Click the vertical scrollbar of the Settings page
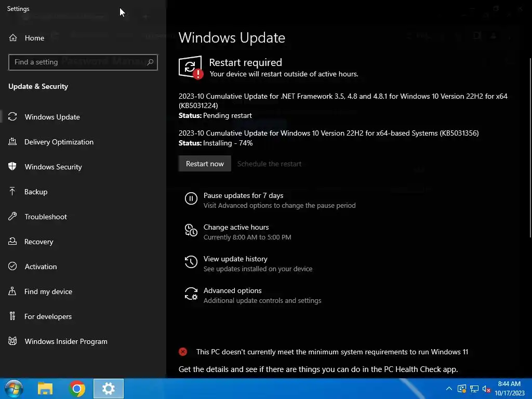This screenshot has width=532, height=399. point(530,148)
